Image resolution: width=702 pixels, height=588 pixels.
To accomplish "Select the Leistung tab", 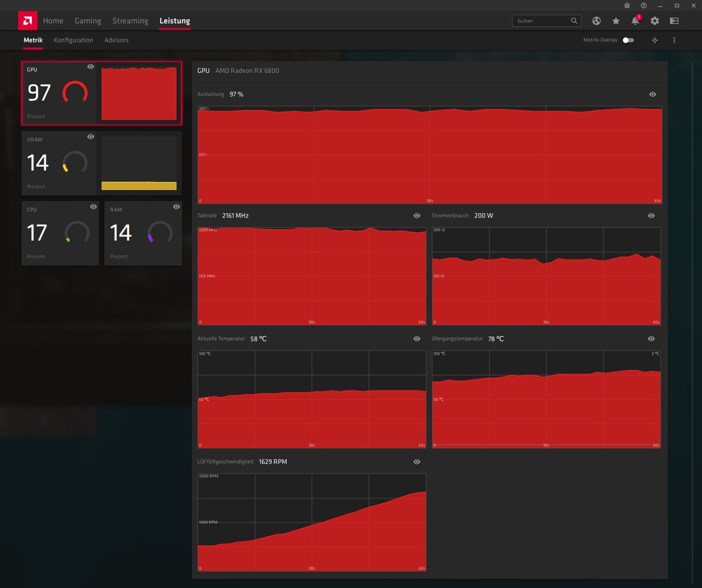I will [x=174, y=21].
